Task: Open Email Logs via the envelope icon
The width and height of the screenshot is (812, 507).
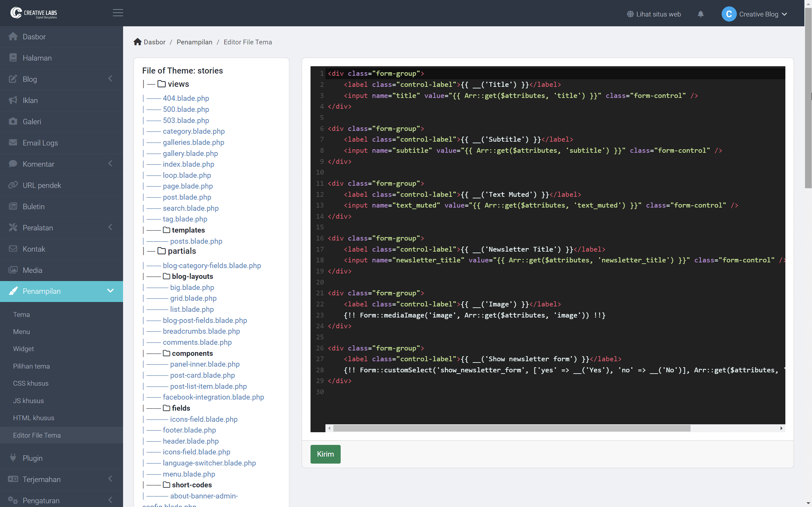Action: (x=13, y=143)
